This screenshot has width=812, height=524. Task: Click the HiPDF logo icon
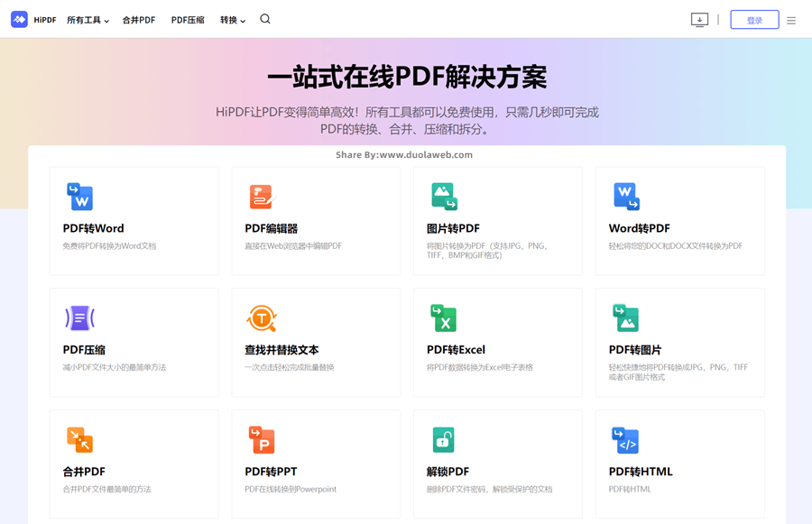[19, 20]
